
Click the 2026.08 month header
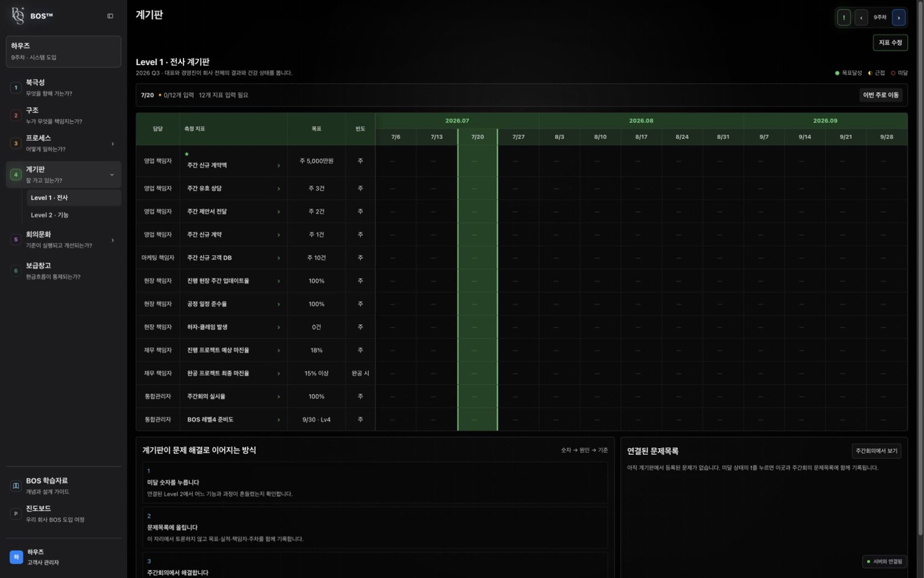click(641, 121)
